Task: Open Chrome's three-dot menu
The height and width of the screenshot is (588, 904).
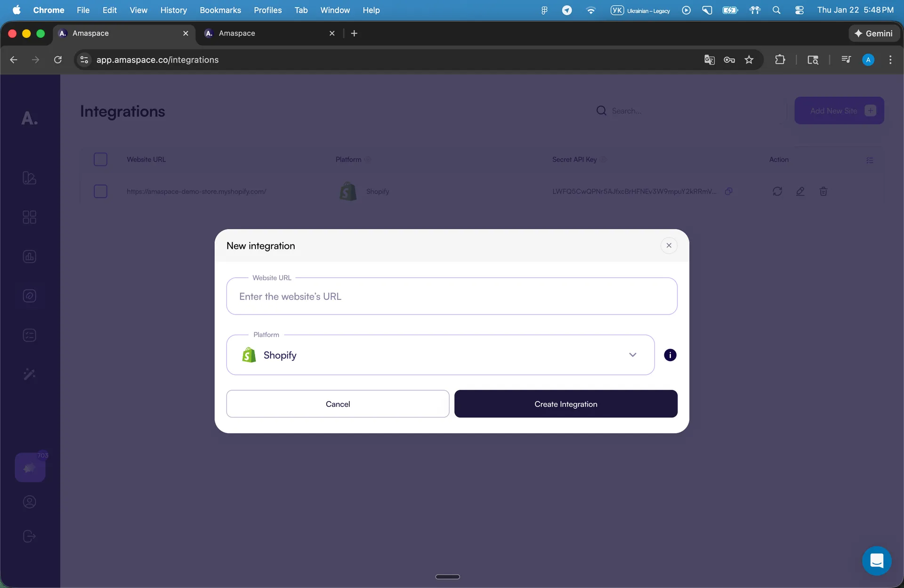Action: coord(890,60)
